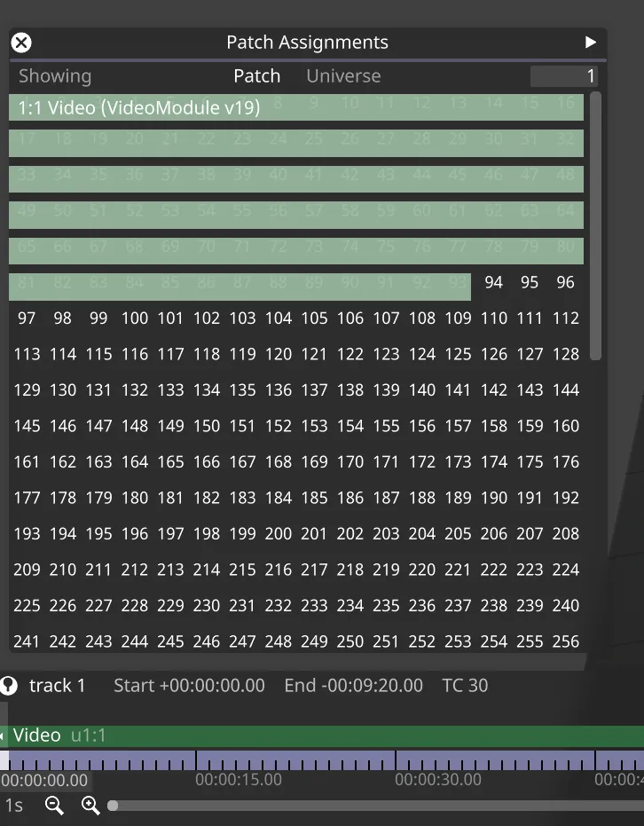Switch to the Patch view
The width and height of the screenshot is (644, 826).
(256, 76)
